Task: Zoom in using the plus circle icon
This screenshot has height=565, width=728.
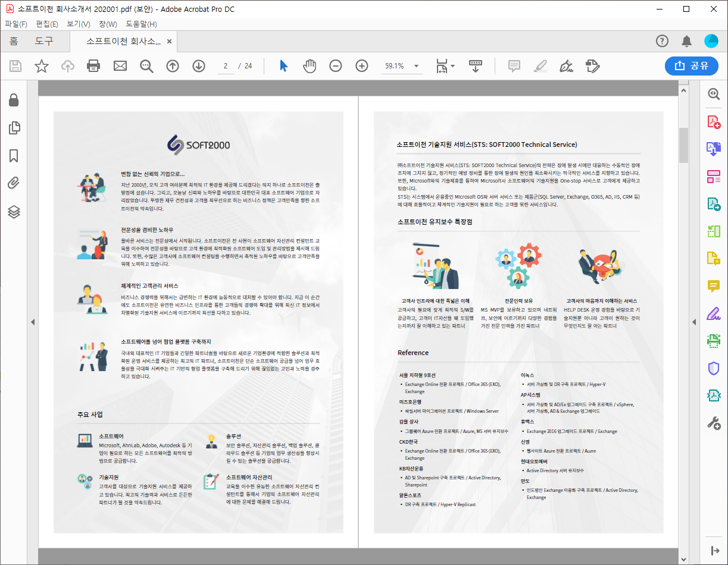Action: pos(362,66)
